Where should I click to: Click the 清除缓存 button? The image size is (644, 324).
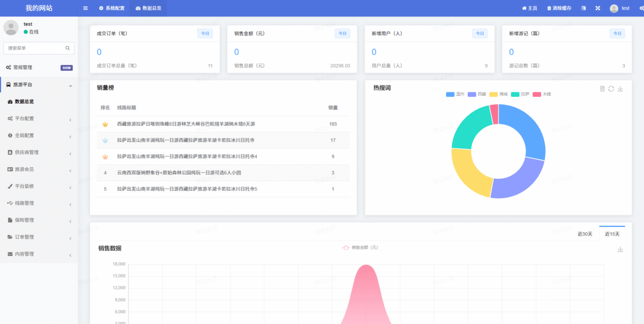coord(559,8)
